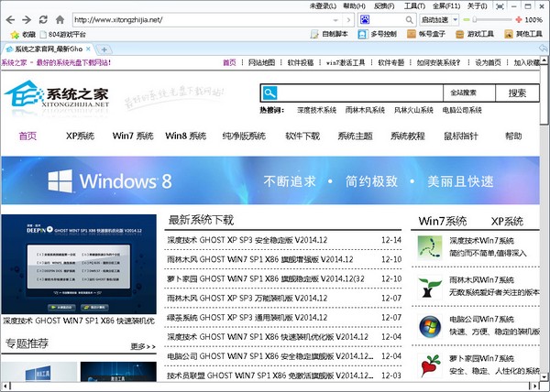Open the 软件下载 navigation link
Screen dimensions: 550x392
302,136
